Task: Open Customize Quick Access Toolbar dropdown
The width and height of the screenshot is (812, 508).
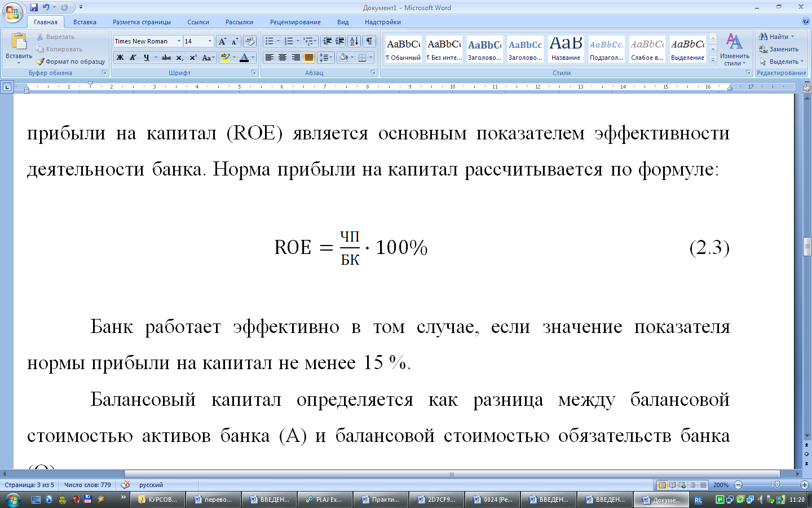Action: coord(81,7)
